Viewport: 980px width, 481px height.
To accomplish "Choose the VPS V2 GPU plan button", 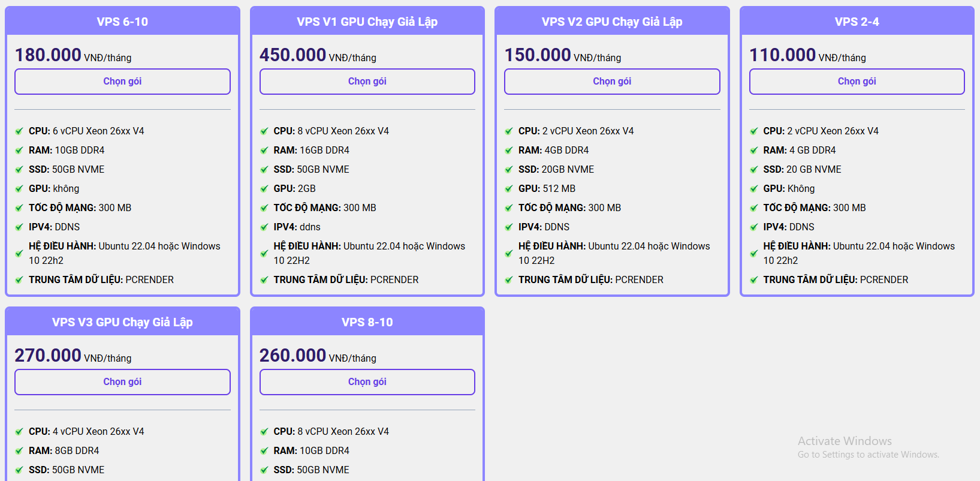I will coord(611,82).
